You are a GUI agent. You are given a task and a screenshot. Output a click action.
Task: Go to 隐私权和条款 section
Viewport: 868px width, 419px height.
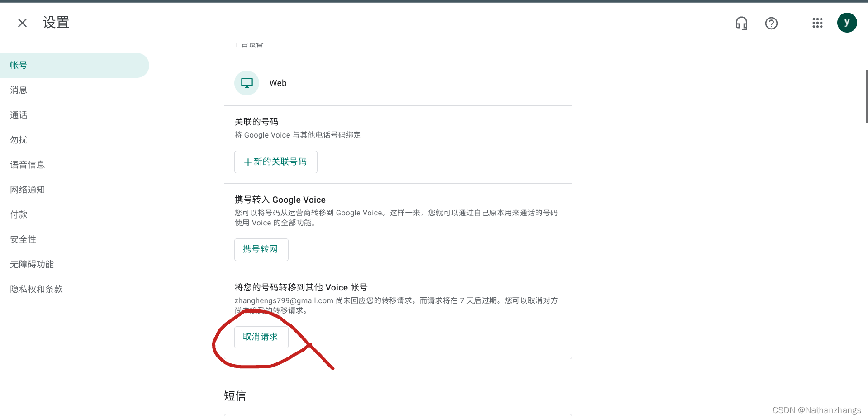(75, 289)
